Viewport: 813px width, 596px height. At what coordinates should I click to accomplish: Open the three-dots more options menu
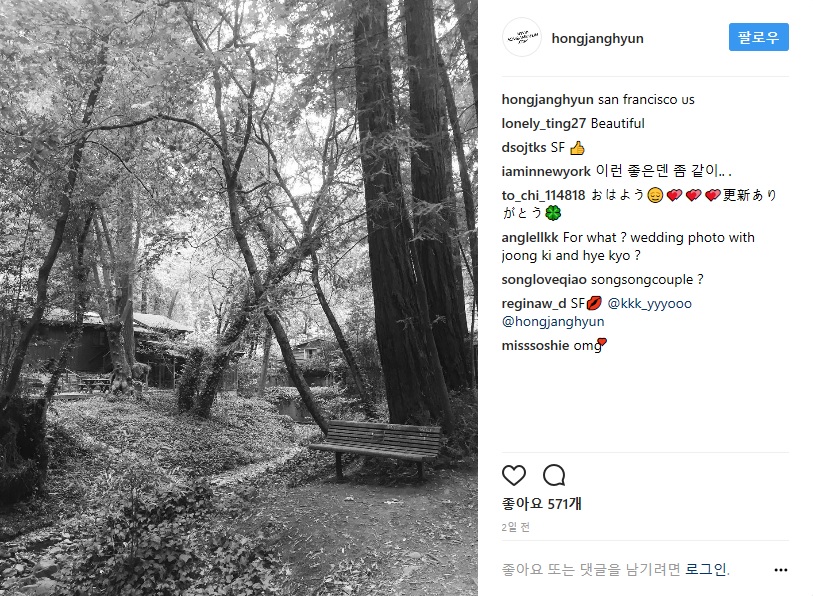[x=780, y=570]
